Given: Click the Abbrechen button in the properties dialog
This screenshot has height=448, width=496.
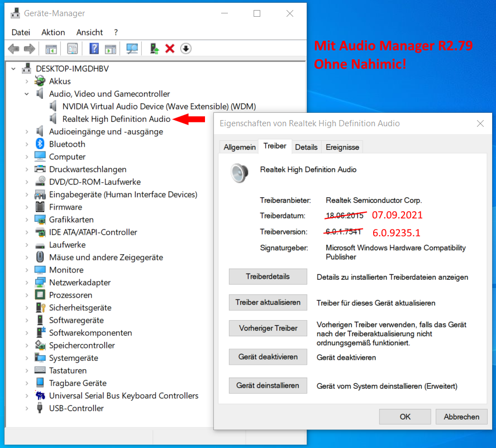Looking at the screenshot, I should [461, 416].
